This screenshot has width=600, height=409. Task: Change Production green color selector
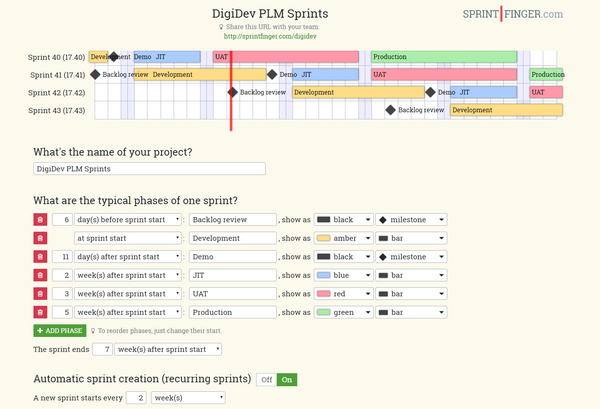click(x=344, y=312)
